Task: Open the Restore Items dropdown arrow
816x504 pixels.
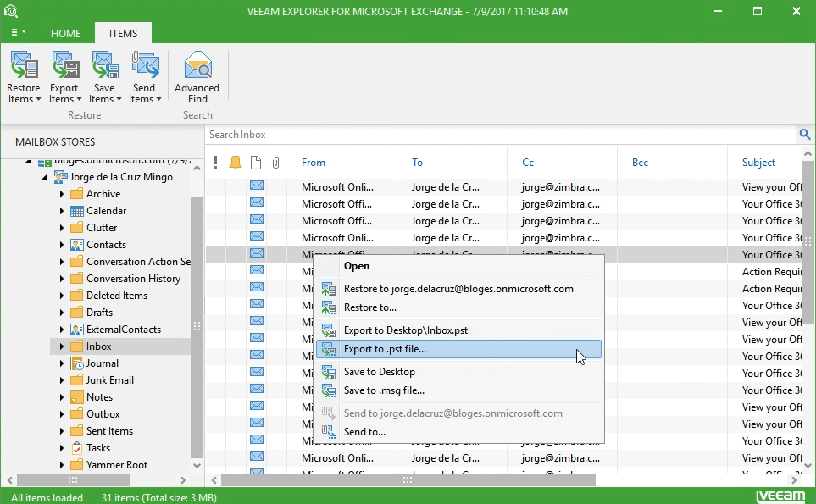Action: tap(38, 99)
